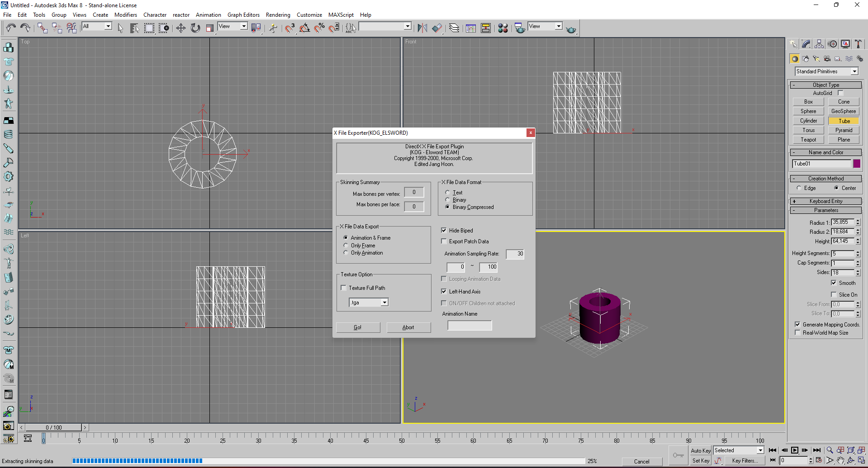Open the Standard Primitives dropdown
Viewport: 868px width, 468px height.
pyautogui.click(x=854, y=71)
